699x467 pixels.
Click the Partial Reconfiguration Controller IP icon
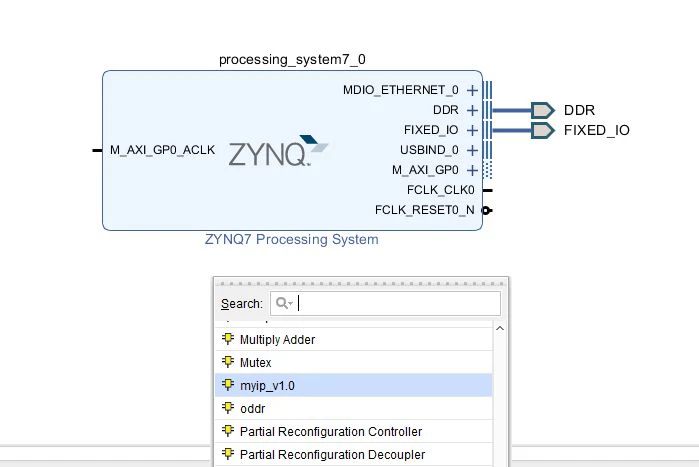228,431
